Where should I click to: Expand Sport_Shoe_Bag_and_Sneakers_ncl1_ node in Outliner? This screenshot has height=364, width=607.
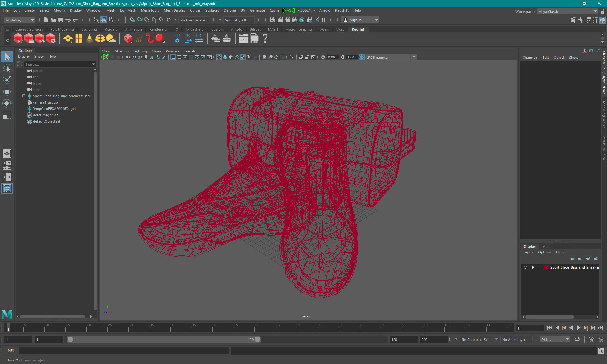coord(24,96)
